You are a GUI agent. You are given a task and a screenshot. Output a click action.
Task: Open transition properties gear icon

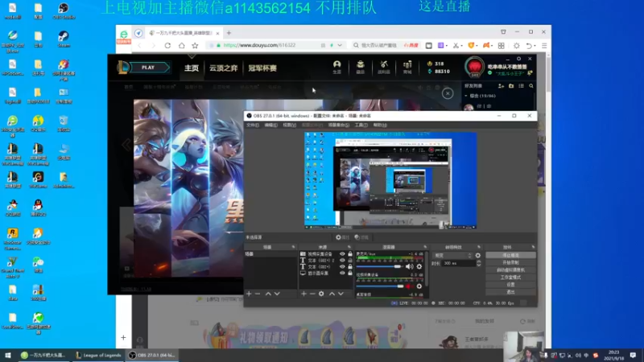477,255
